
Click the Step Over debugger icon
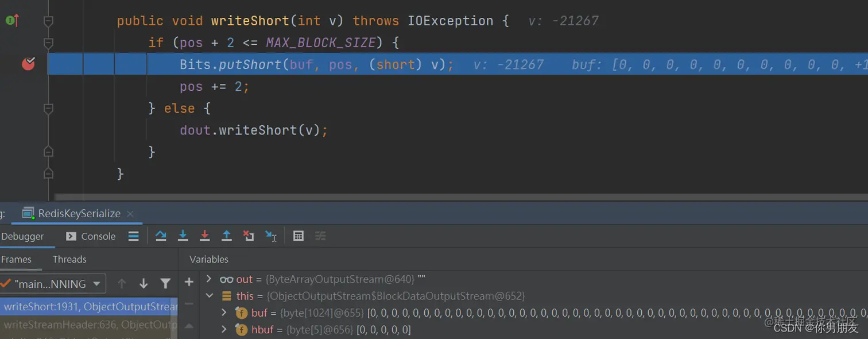[161, 236]
